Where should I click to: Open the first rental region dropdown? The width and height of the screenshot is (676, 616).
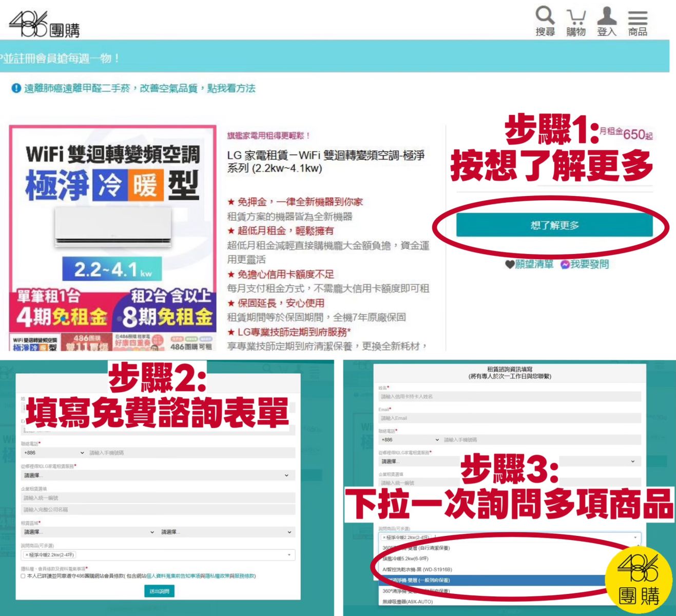coord(87,532)
